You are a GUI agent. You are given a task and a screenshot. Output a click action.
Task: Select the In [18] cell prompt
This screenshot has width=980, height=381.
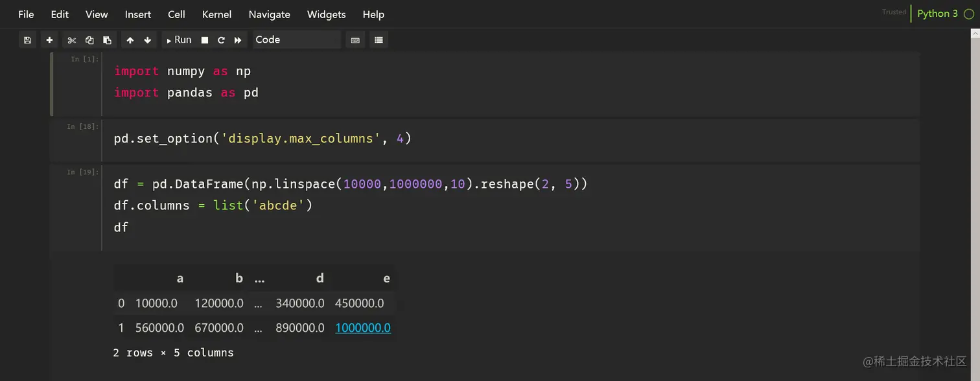(83, 126)
